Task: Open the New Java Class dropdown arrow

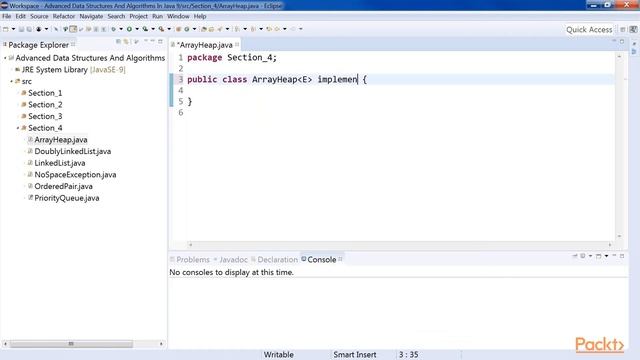Action: pyautogui.click(x=194, y=29)
